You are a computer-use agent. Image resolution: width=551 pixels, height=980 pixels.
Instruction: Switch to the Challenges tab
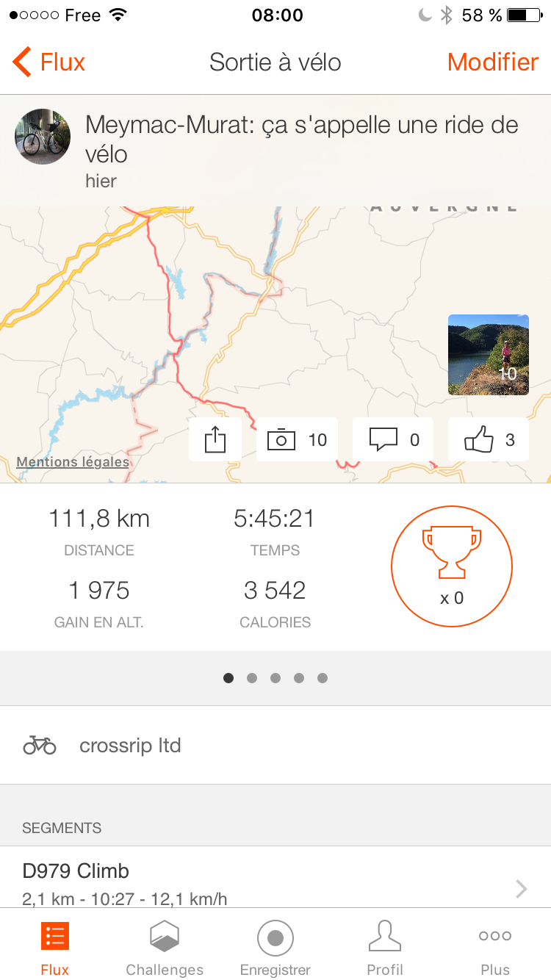point(165,948)
